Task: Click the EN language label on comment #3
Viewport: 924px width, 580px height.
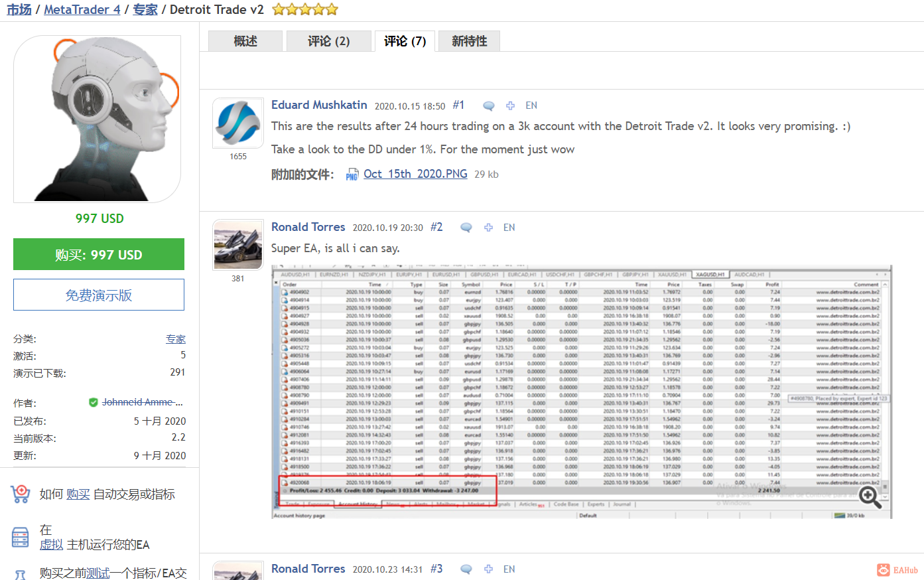Action: click(x=509, y=569)
